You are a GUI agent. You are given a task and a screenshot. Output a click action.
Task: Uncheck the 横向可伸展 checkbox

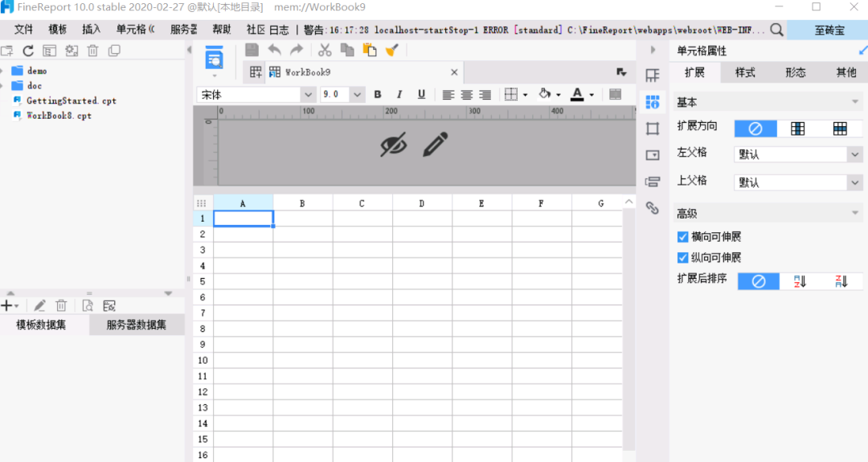682,237
